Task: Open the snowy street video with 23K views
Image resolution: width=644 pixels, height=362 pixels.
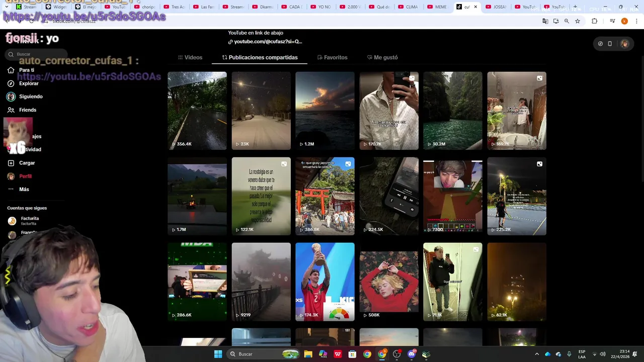Action: 261,111
